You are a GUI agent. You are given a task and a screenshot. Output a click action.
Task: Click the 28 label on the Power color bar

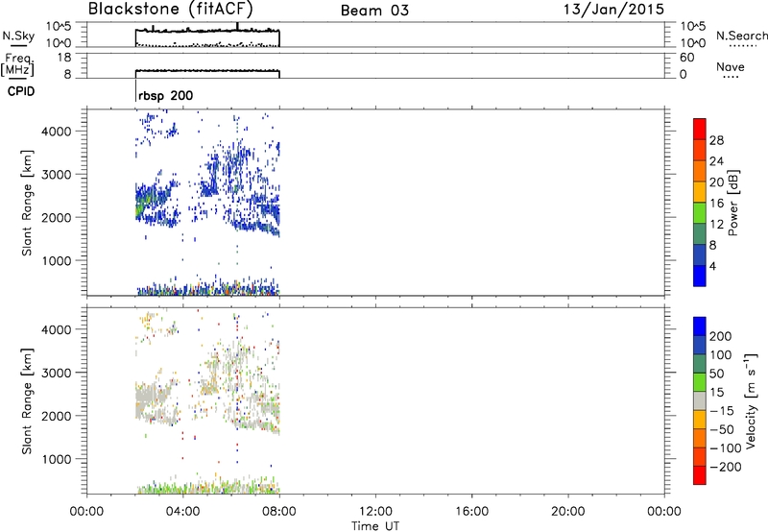tap(716, 140)
